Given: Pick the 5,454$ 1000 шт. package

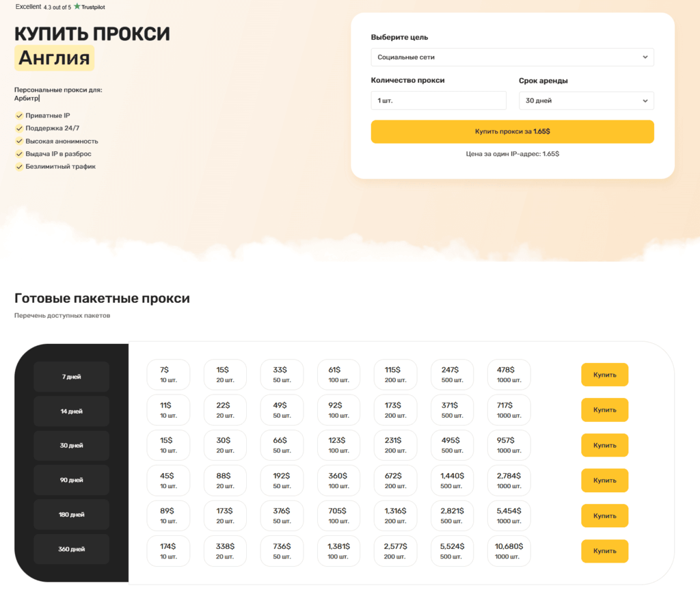Looking at the screenshot, I should pyautogui.click(x=509, y=515).
